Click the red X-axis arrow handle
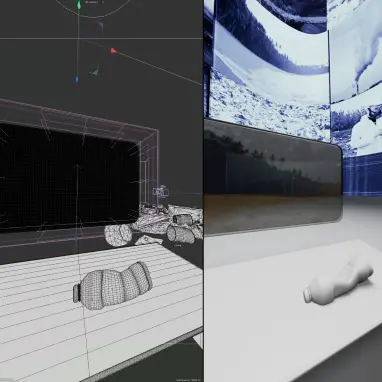382x382 pixels. click(113, 50)
